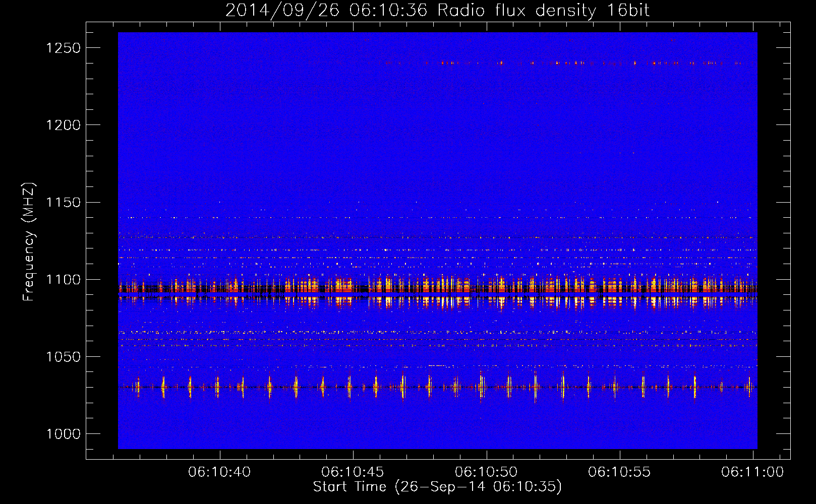816x504 pixels.
Task: Click the 06:10:55 time tick label
Action: [x=619, y=472]
